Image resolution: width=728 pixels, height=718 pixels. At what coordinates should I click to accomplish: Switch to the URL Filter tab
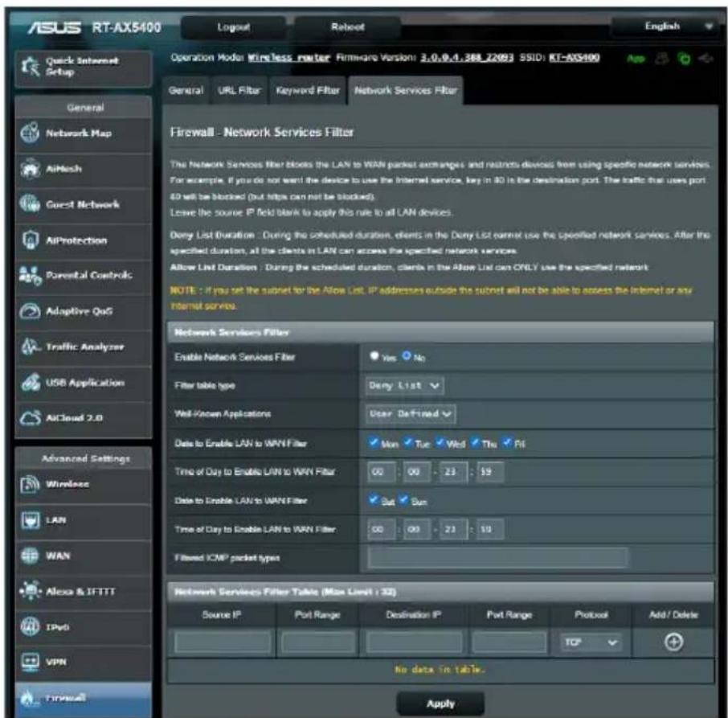239,91
